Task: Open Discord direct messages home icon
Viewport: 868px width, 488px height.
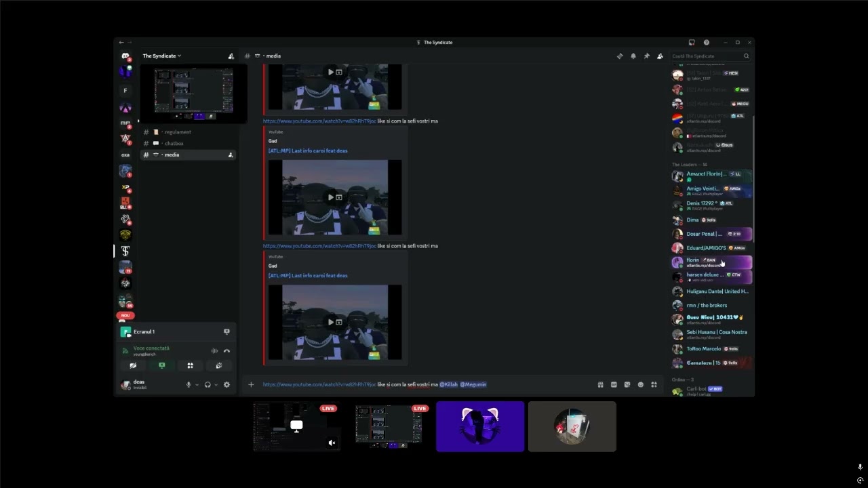Action: click(125, 56)
